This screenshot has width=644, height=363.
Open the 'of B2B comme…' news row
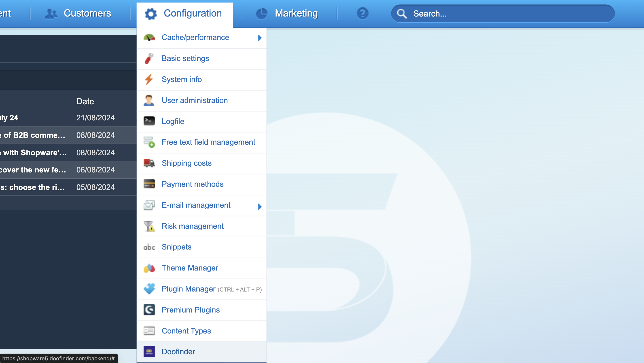(68, 135)
